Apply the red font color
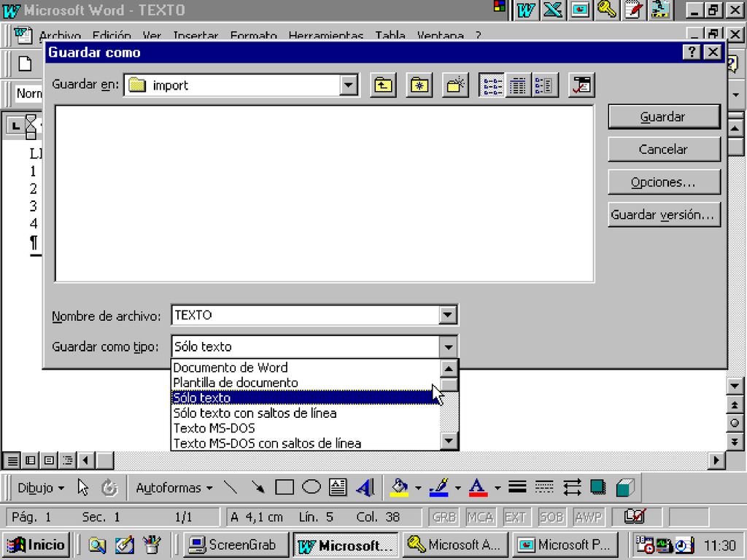This screenshot has height=560, width=747. 478,488
